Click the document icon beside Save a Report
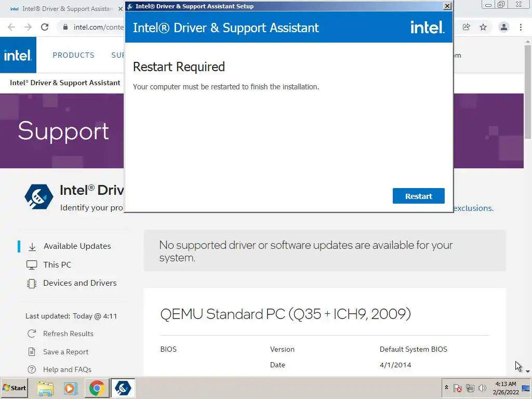This screenshot has height=399, width=532. [32, 352]
